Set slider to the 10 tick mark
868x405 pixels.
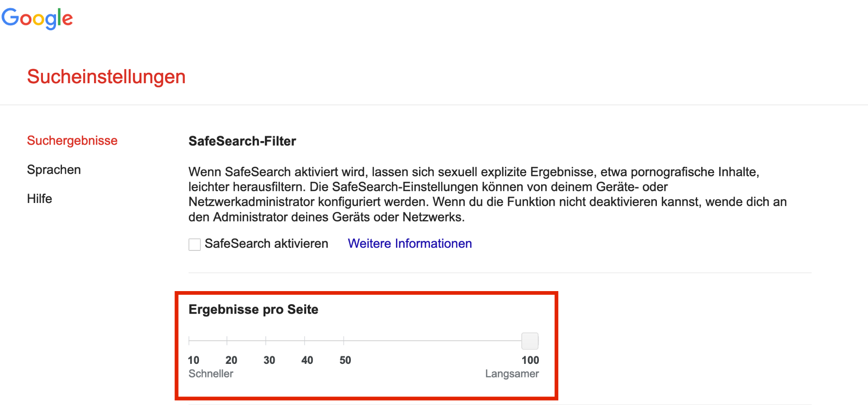(x=189, y=341)
